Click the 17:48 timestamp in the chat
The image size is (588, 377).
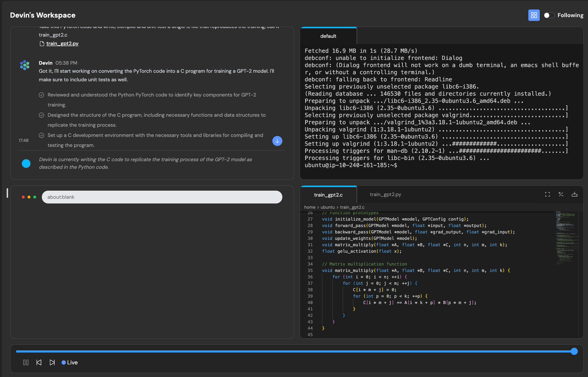[24, 140]
